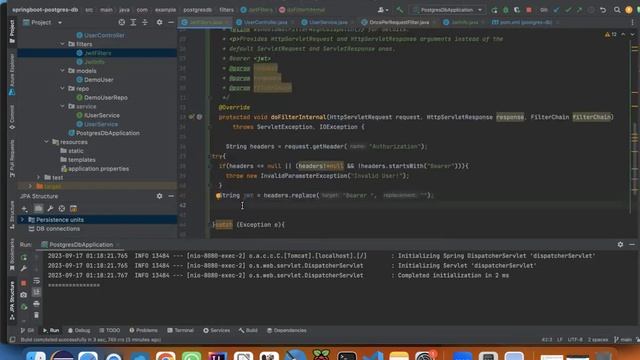Select DB connections in JPA Structure
Image resolution: width=640 pixels, height=360 pixels.
point(58,229)
